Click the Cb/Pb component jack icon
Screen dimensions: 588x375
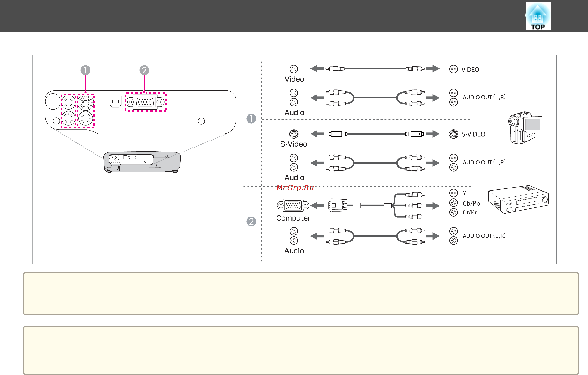453,203
